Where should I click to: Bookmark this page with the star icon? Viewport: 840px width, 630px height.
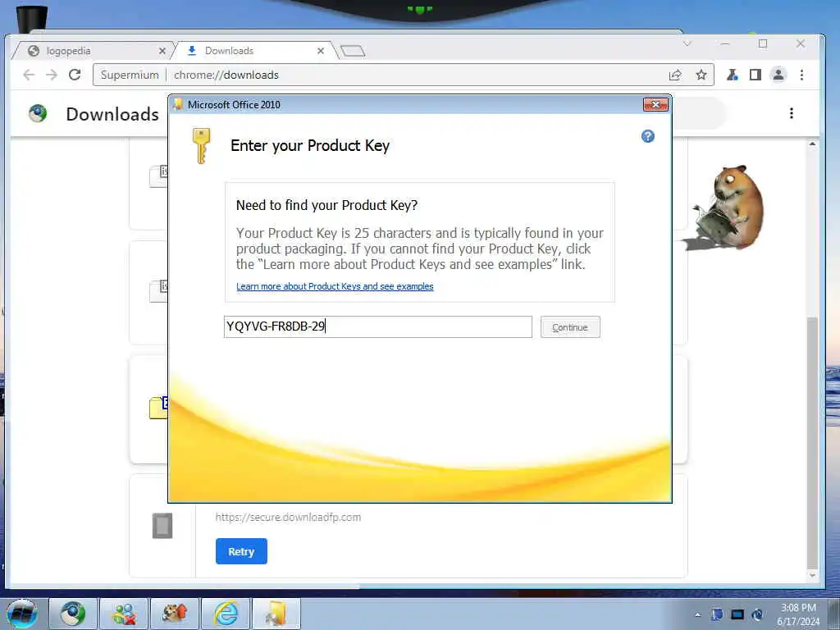click(701, 75)
